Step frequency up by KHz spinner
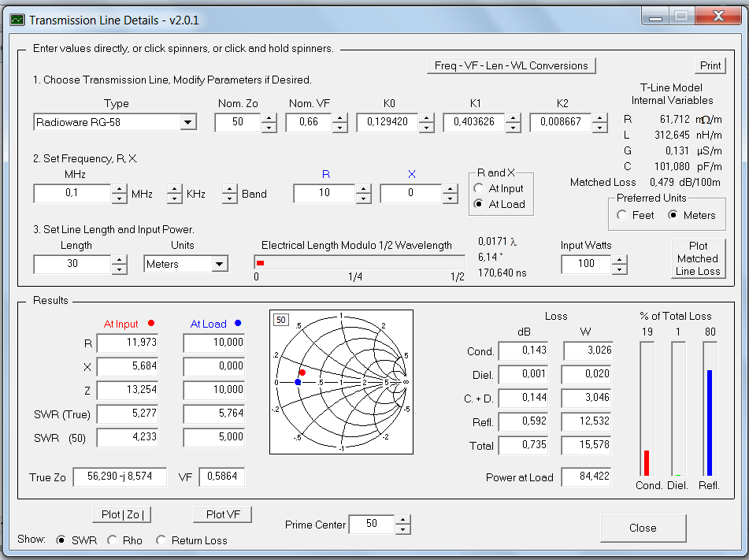Screen dimensions: 749x560 (174, 189)
